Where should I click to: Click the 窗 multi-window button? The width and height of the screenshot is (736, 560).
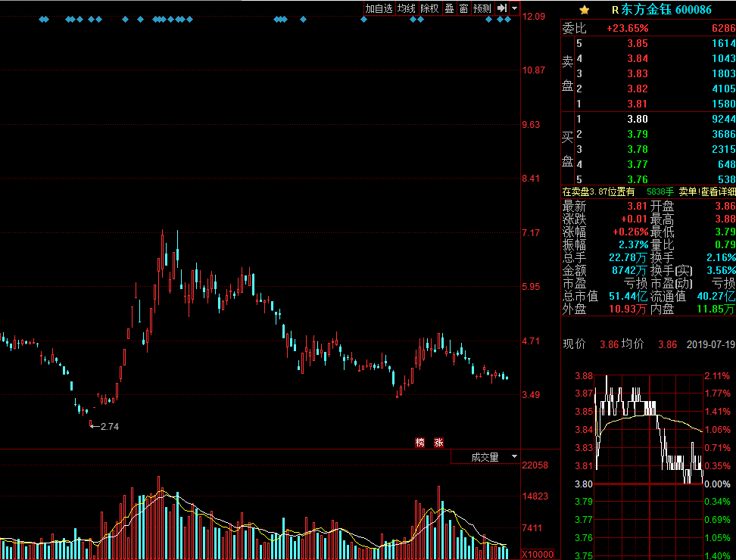pyautogui.click(x=463, y=8)
